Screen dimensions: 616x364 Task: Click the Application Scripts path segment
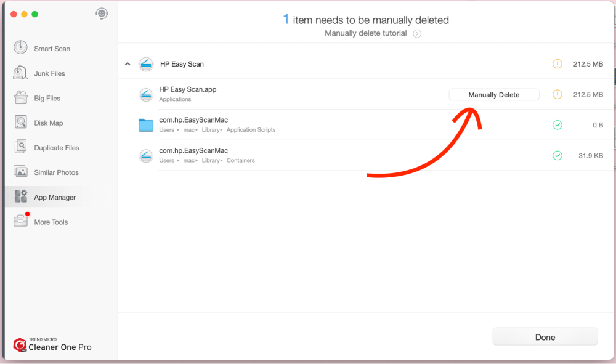tap(251, 130)
